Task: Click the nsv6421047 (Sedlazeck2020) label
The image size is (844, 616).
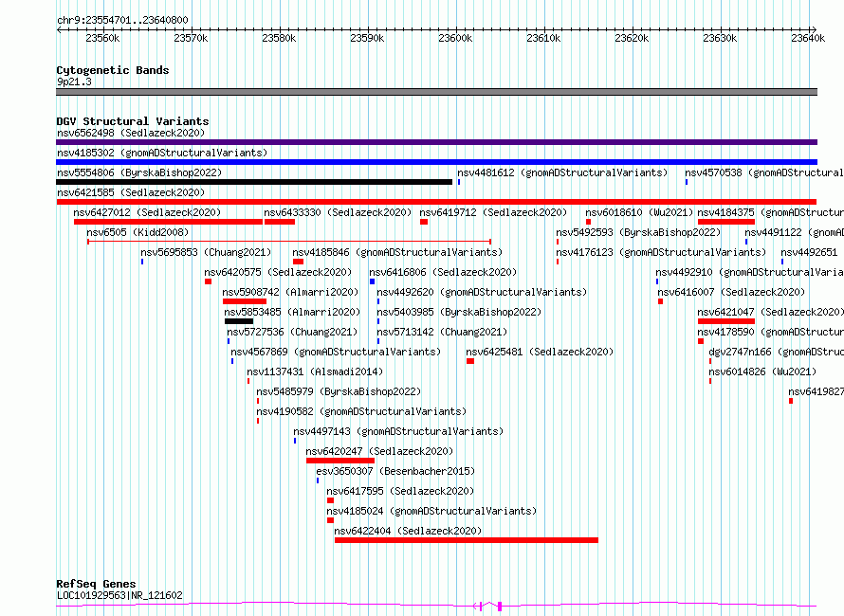Action: [x=770, y=312]
